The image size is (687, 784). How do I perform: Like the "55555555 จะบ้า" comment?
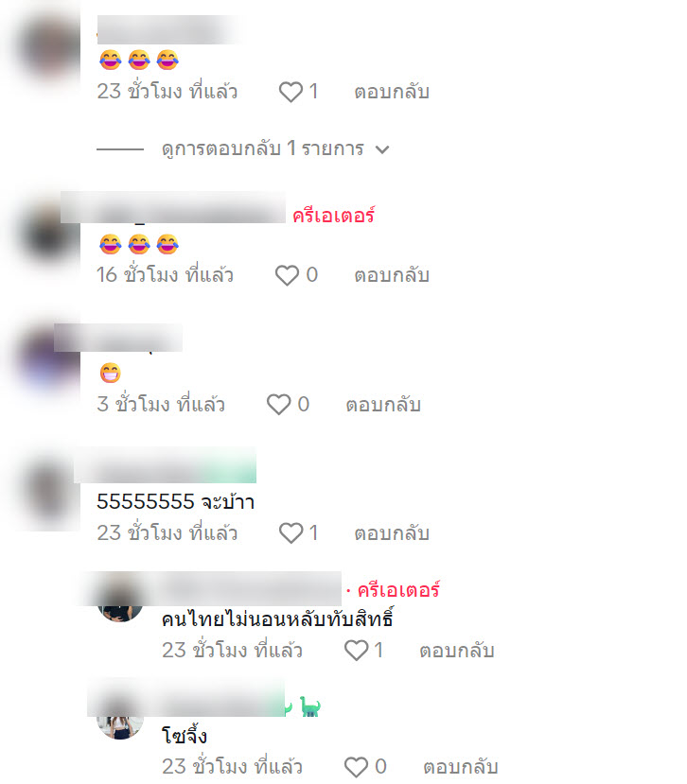pyautogui.click(x=291, y=533)
